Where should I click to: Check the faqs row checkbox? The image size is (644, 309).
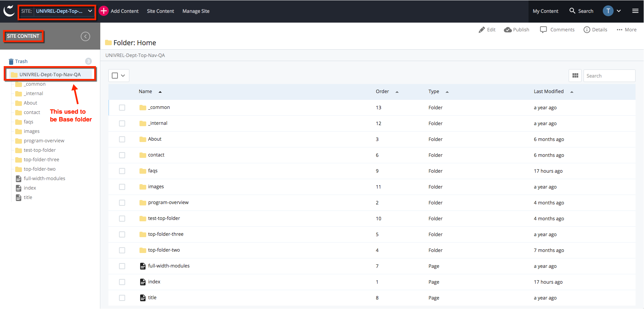tap(122, 171)
